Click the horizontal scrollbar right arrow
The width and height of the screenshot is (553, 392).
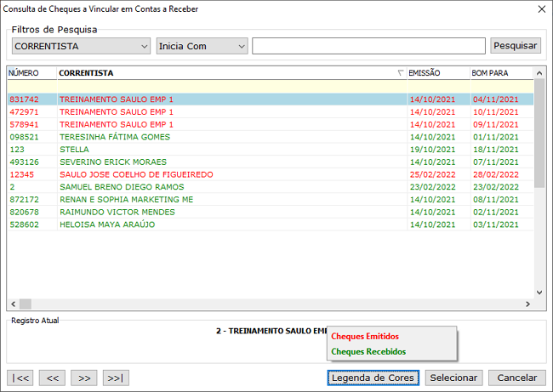[x=527, y=304]
